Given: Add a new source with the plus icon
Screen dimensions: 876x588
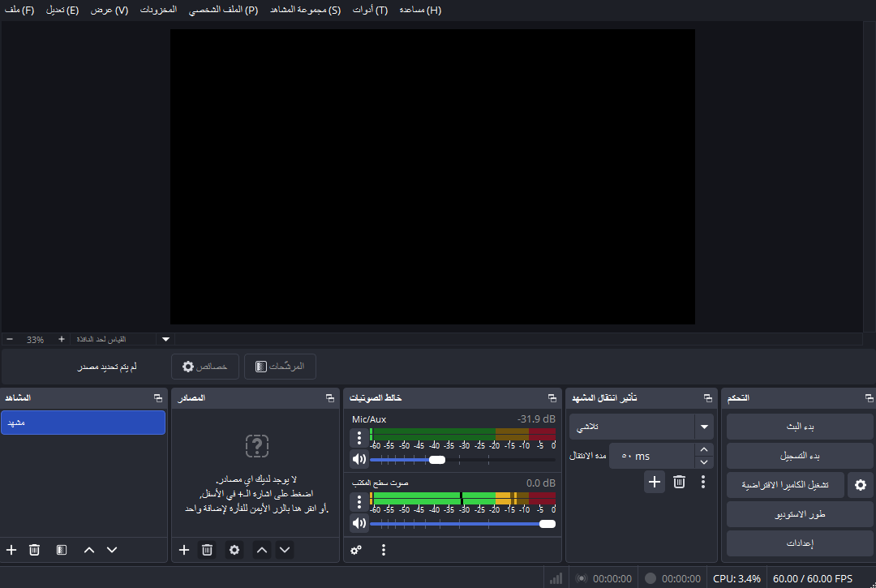Looking at the screenshot, I should click(184, 550).
